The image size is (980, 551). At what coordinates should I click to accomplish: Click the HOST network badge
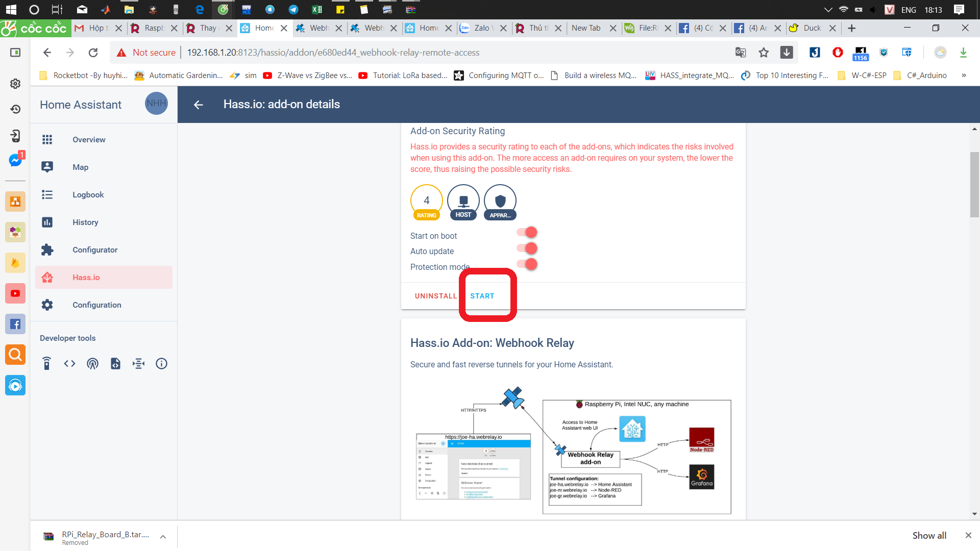[463, 202]
